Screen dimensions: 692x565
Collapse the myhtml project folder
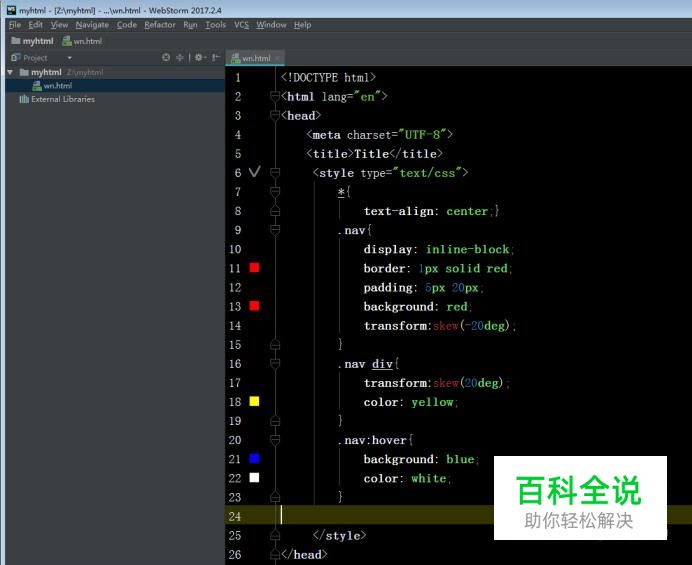point(10,72)
